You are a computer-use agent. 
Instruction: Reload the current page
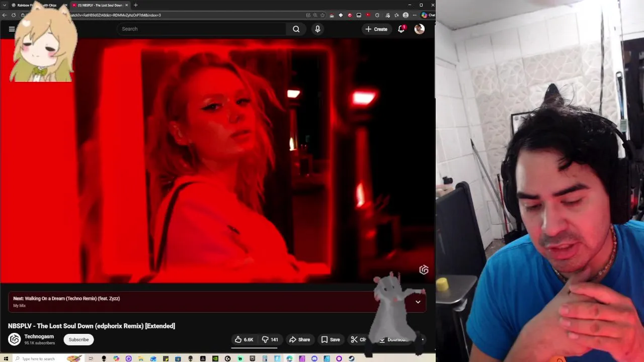pos(14,15)
